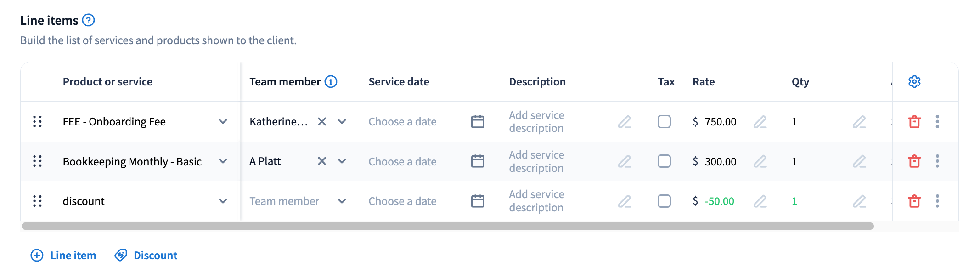Check the tax box on discount row
Viewport: 980px width, 273px height.
pyautogui.click(x=664, y=201)
